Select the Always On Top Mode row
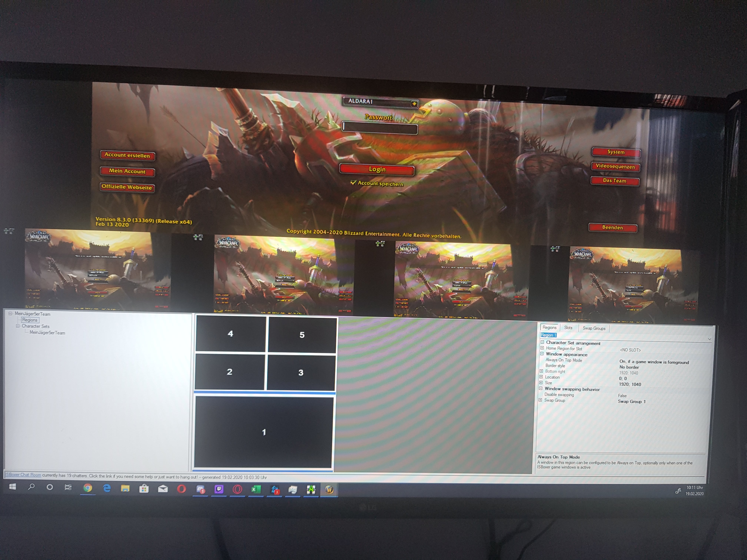 [x=625, y=361]
